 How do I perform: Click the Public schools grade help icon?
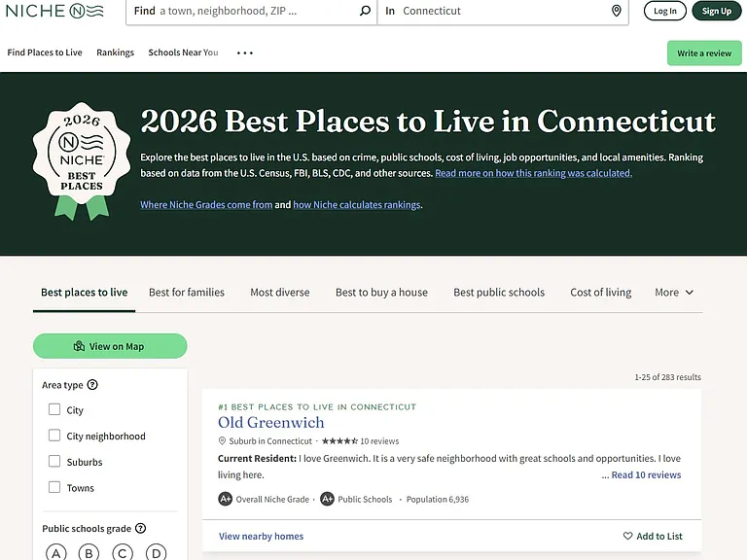[x=140, y=528]
